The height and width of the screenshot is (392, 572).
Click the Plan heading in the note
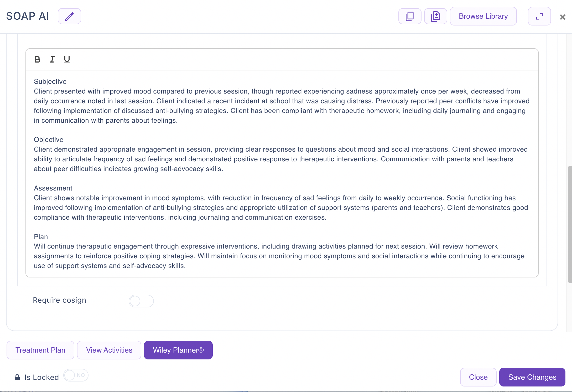click(41, 237)
